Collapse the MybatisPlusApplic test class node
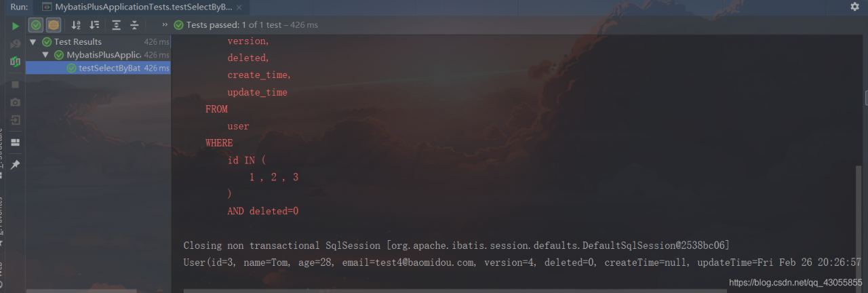Viewport: 868px width, 293px height. [45, 55]
